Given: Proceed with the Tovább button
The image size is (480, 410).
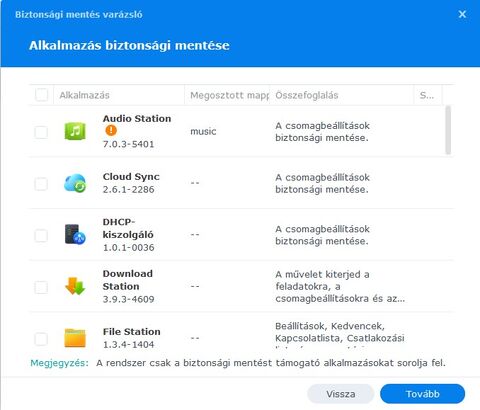Looking at the screenshot, I should coord(422,394).
